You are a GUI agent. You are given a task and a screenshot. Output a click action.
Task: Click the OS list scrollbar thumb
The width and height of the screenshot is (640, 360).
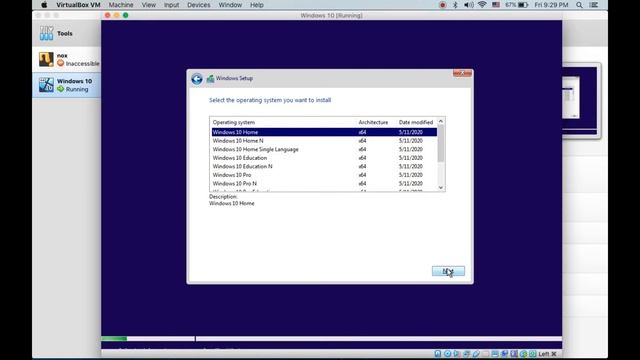(441, 143)
